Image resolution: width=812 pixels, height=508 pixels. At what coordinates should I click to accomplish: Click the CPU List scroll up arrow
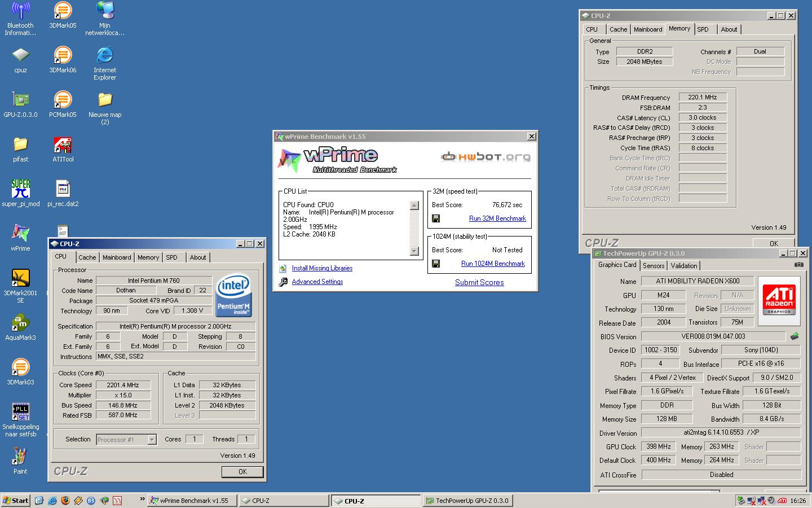[x=414, y=205]
